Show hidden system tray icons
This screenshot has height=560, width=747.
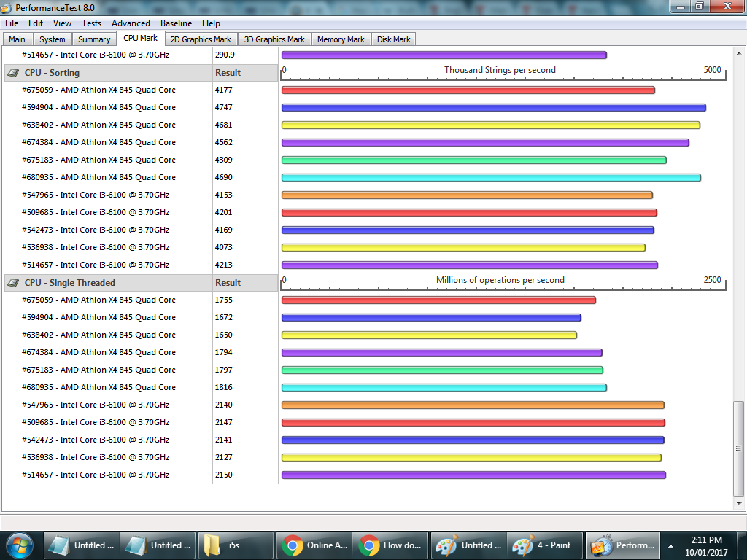671,546
